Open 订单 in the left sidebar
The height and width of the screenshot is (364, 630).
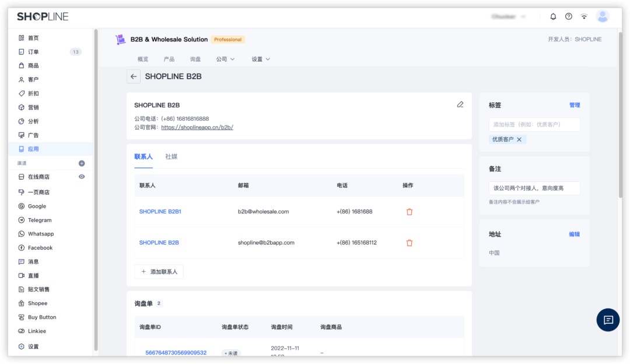pos(33,52)
